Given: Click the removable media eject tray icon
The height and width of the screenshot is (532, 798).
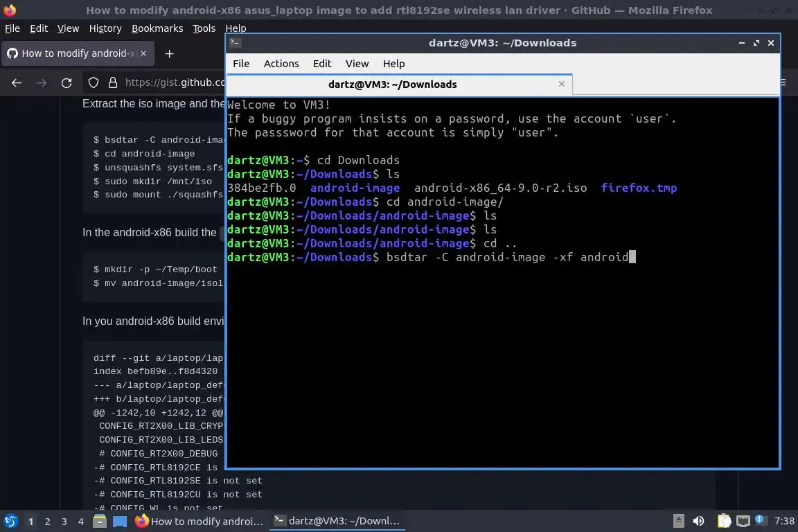Looking at the screenshot, I should [x=678, y=521].
